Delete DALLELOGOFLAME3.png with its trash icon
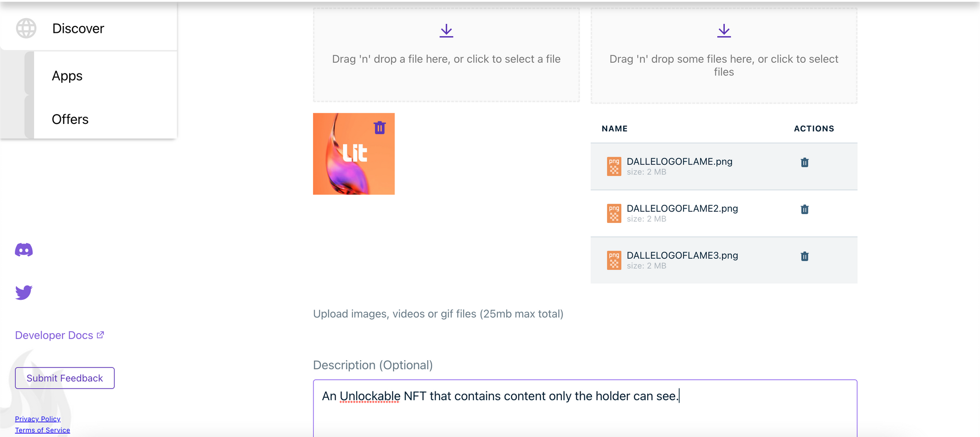The height and width of the screenshot is (437, 980). 805,256
